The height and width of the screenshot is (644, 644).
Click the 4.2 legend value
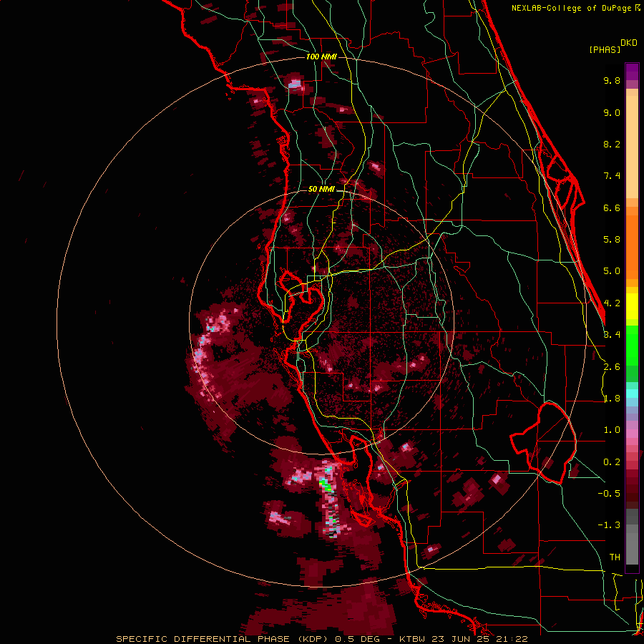pos(612,303)
